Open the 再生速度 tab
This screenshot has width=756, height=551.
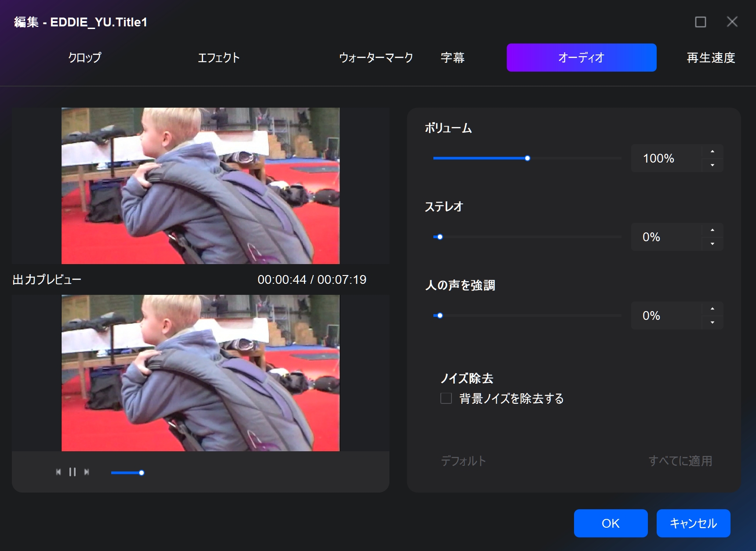coord(711,58)
